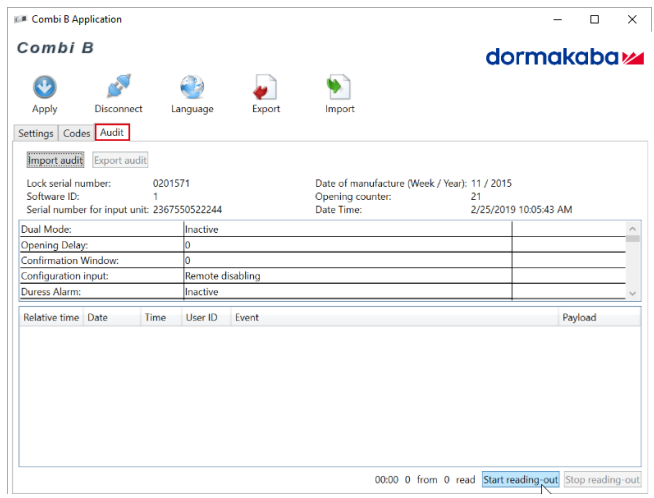Click the Disconnect plug icon
This screenshot has width=654, height=498.
[x=118, y=87]
